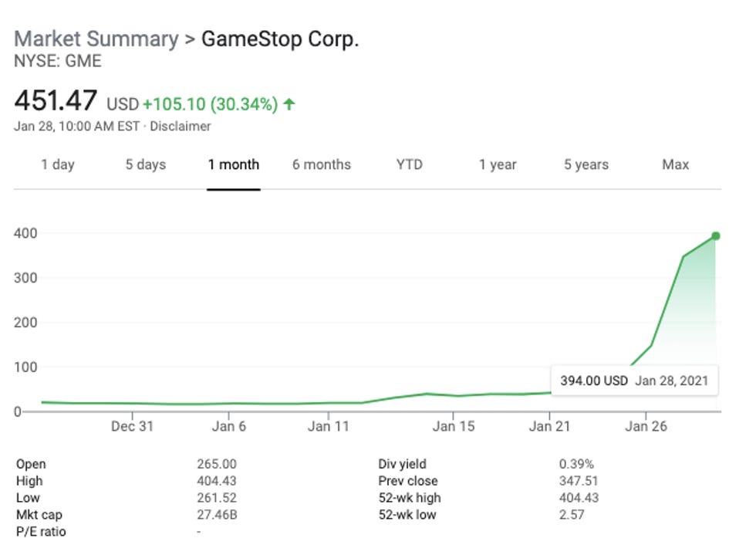Image resolution: width=756 pixels, height=538 pixels.
Task: Select the 1 month tab
Action: click(x=233, y=164)
